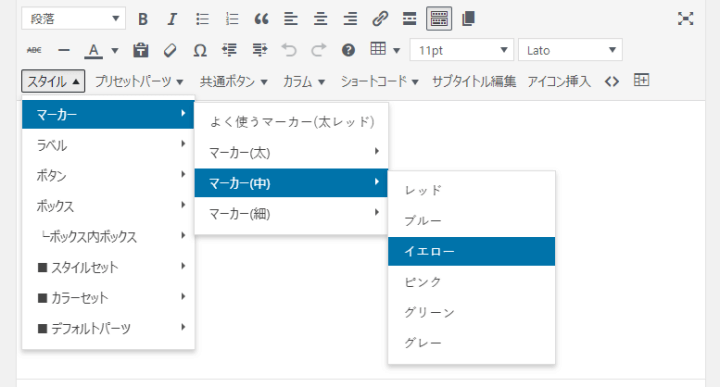Insert a horizontal line
Viewport: 720px width, 387px height.
[x=64, y=50]
